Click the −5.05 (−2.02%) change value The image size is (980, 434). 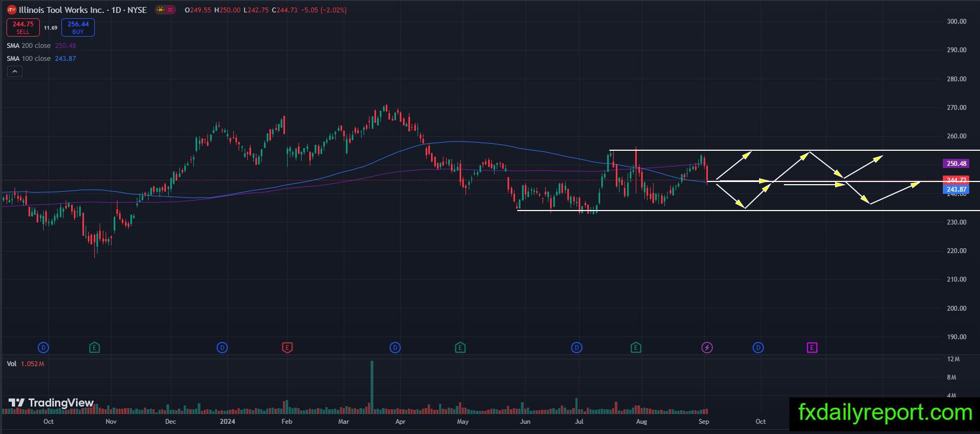[x=323, y=10]
